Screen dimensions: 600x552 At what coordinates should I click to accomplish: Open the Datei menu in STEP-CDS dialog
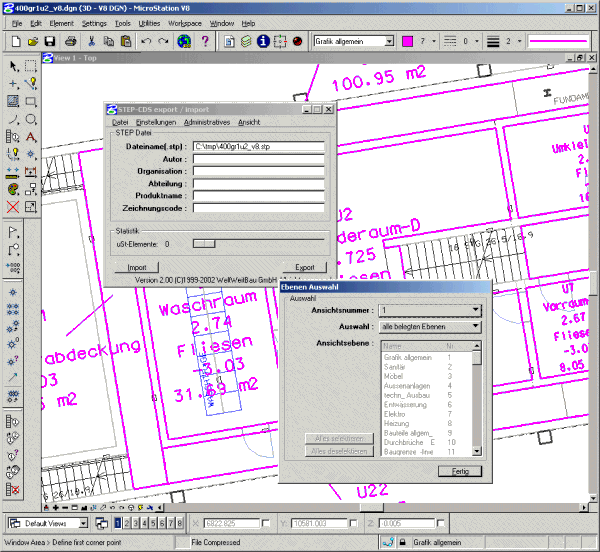[x=120, y=122]
